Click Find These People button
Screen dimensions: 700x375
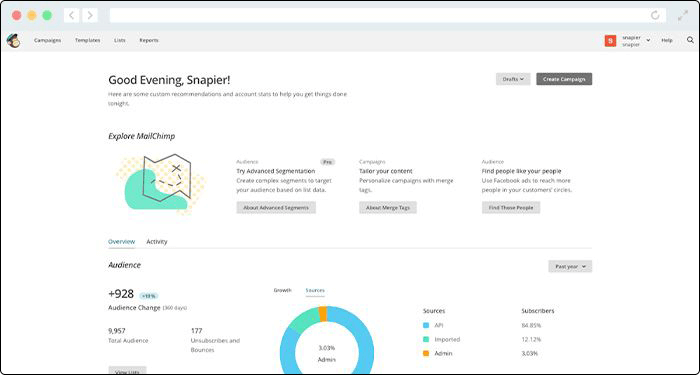[x=511, y=208]
